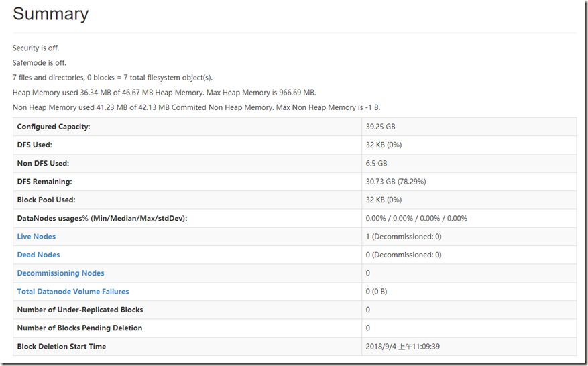The height and width of the screenshot is (366, 588).
Task: Select Number of Blocks Pending Deletion label
Action: tap(80, 328)
